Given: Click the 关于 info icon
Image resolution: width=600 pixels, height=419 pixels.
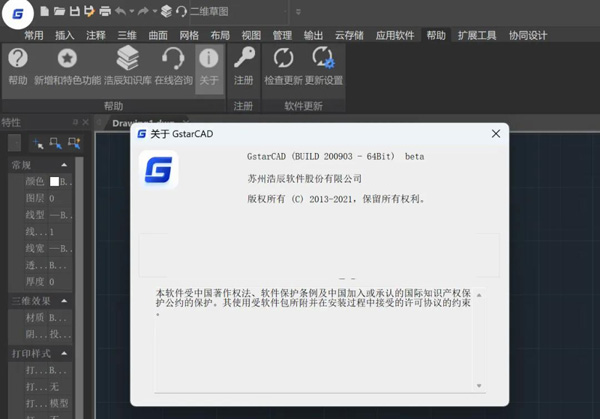Looking at the screenshot, I should pyautogui.click(x=209, y=69).
